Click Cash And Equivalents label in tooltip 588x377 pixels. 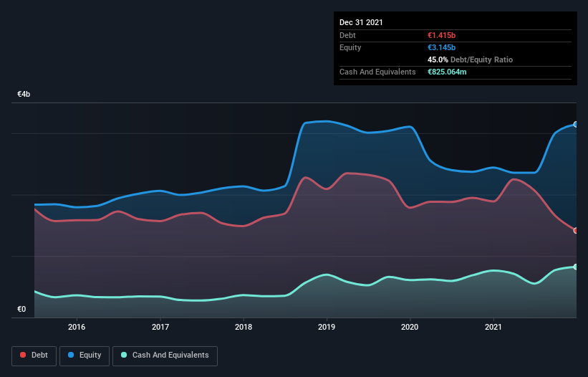(x=377, y=72)
